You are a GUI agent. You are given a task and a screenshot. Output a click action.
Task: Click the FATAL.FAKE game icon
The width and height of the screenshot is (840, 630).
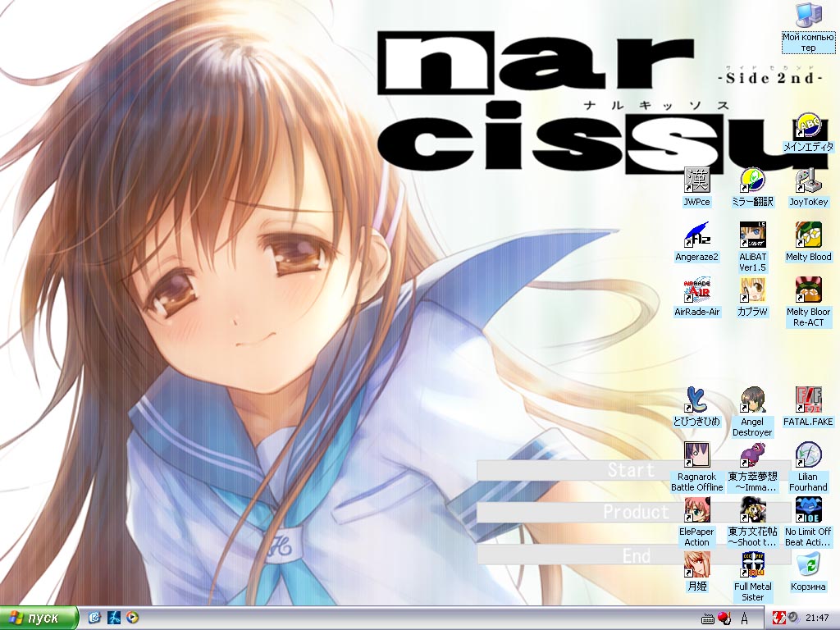tap(808, 407)
